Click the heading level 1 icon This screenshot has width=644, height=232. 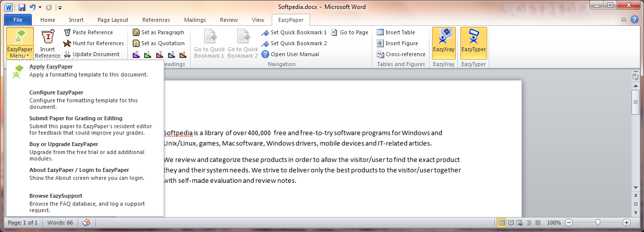point(148,54)
